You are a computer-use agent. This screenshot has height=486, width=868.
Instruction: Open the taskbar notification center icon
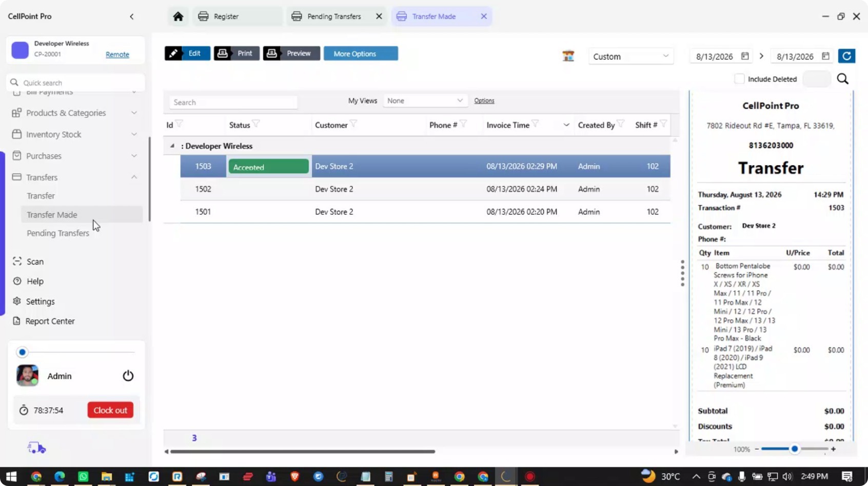click(847, 477)
